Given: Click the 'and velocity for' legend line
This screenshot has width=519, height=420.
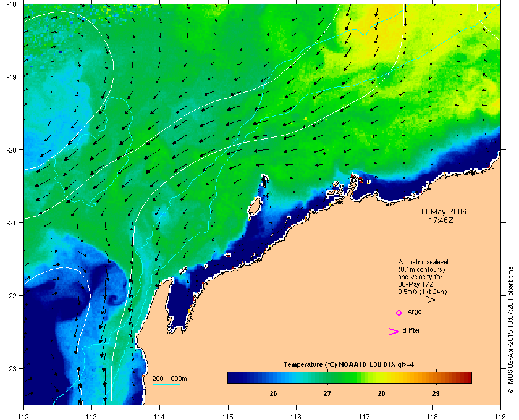Looking at the screenshot, I should click(420, 277).
